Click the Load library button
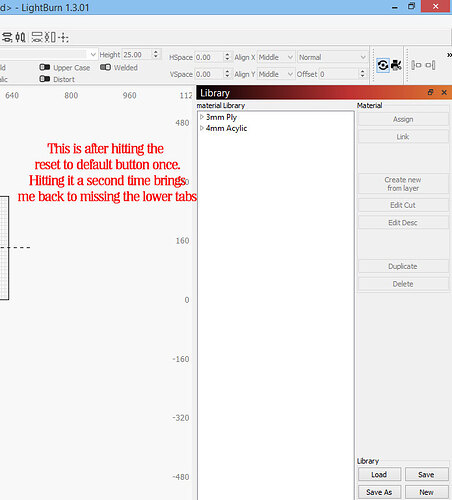The width and height of the screenshot is (452, 500). 379,474
